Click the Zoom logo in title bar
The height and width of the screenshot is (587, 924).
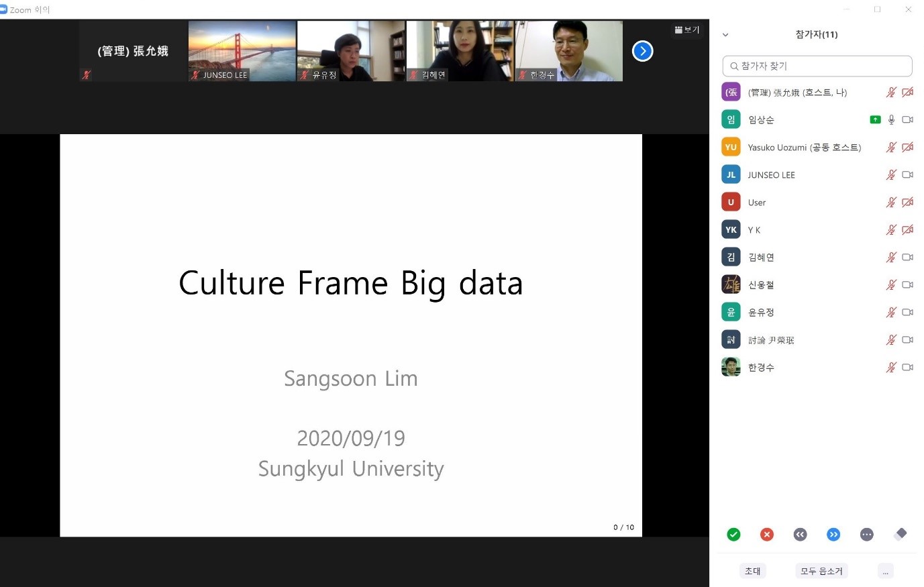pos(4,9)
